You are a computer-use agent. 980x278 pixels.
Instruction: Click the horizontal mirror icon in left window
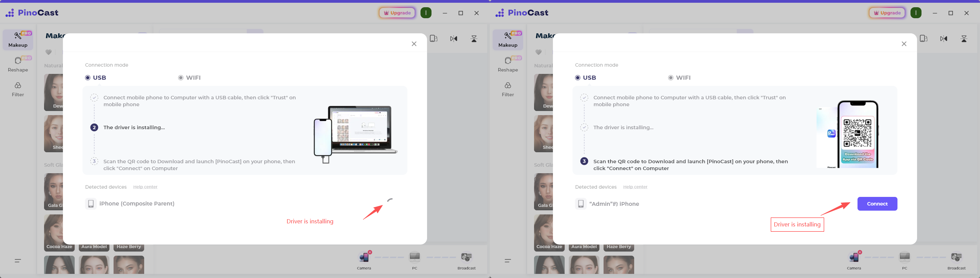point(454,38)
